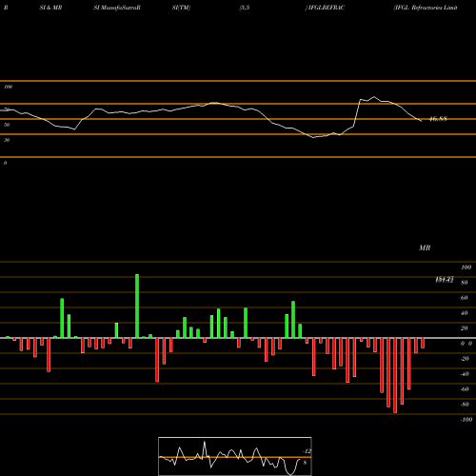Click the MR axis label 40

click(465, 313)
